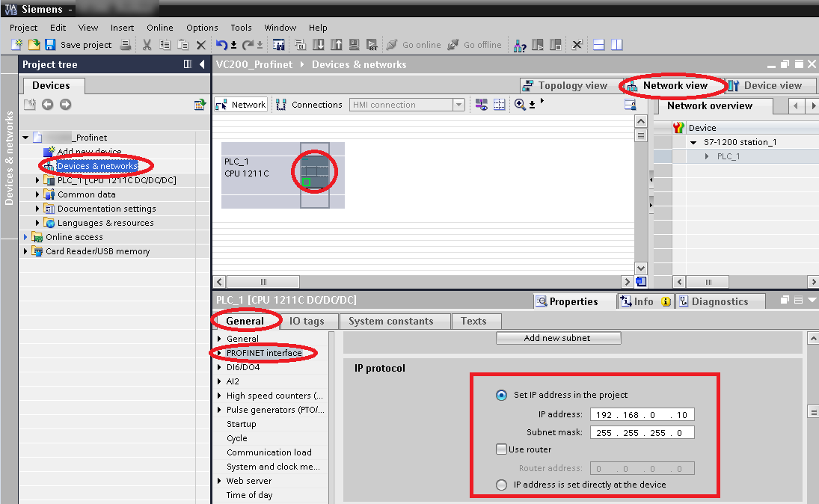Click the Print icon in the toolbar

126,45
